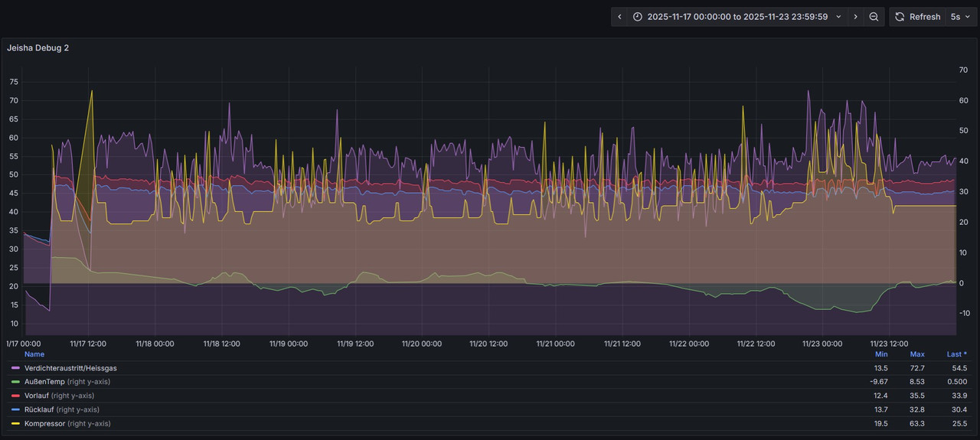Sort legend by Name column header
Screen dimensions: 980x440
(34, 354)
